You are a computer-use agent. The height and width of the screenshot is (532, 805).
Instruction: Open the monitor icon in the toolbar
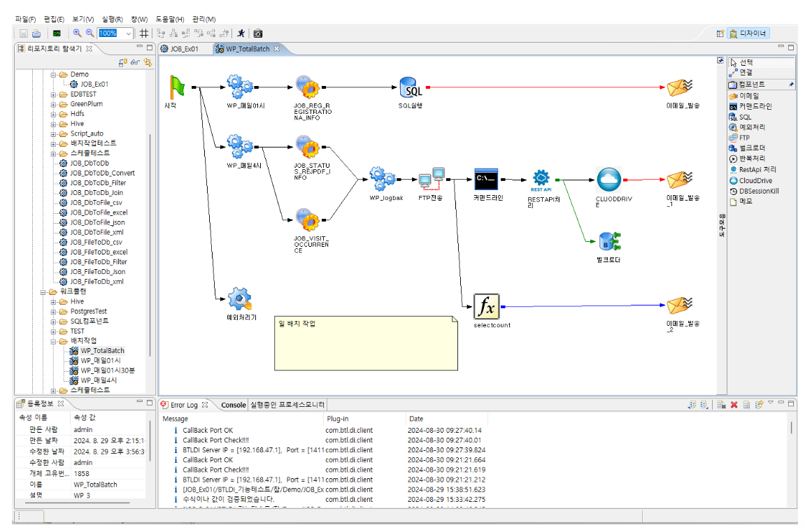[57, 34]
